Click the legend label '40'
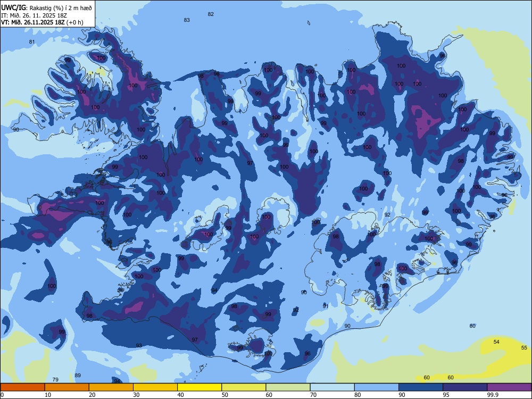 [181, 395]
